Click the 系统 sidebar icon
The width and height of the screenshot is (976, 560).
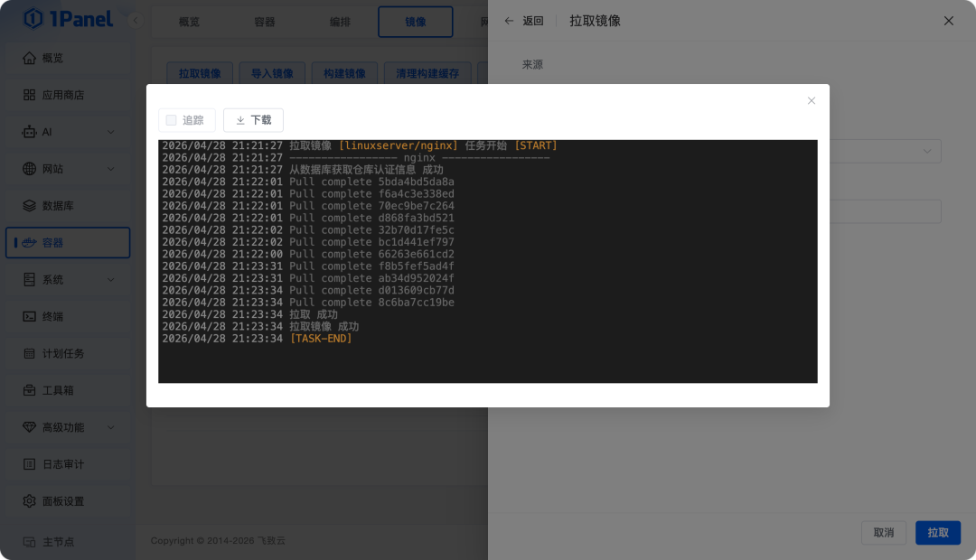(29, 279)
